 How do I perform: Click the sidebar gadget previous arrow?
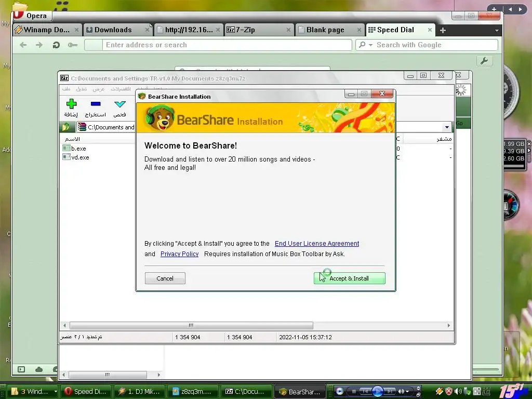point(510,9)
